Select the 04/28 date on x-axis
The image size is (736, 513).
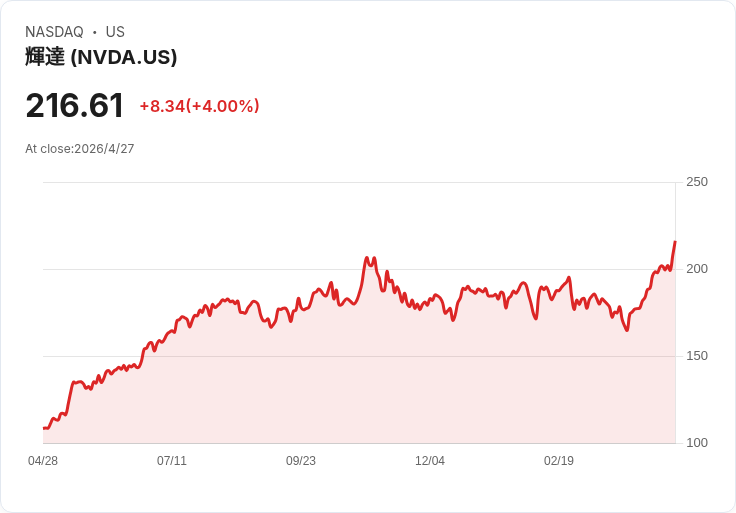(43, 461)
